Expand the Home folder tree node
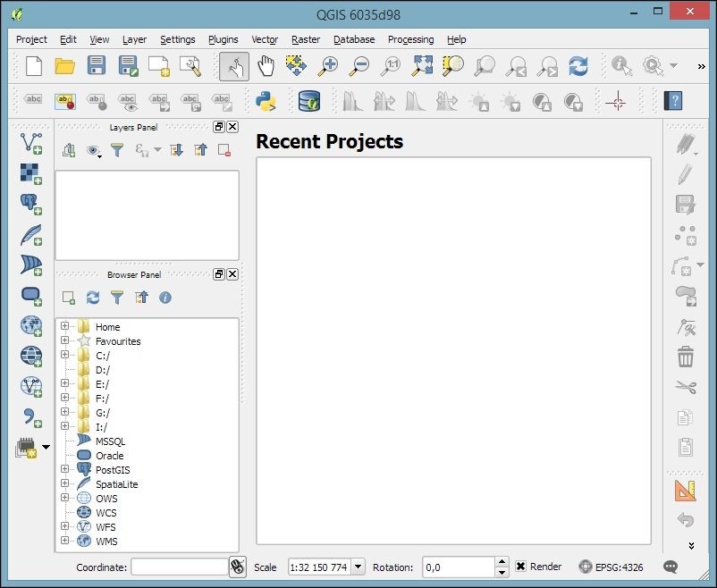 64,327
